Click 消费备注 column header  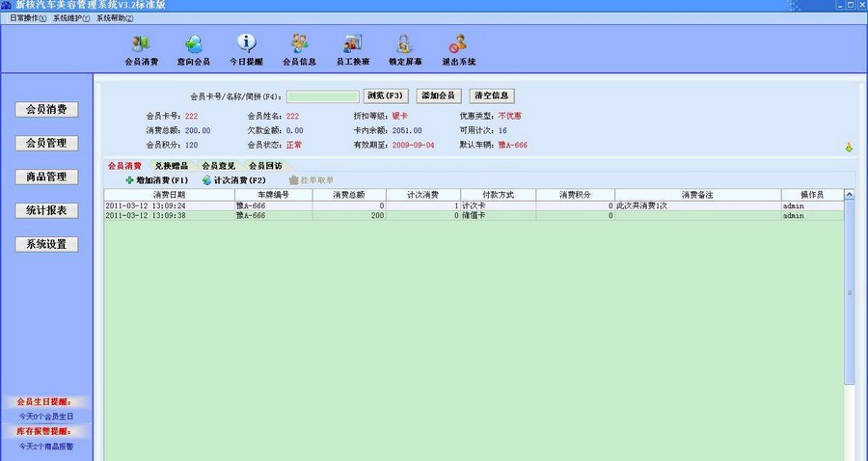click(698, 195)
